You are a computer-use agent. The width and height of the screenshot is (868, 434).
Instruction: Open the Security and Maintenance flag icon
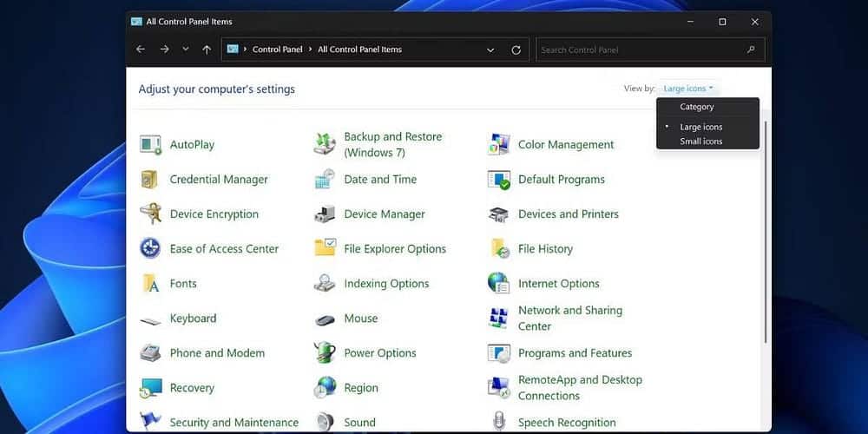[150, 422]
